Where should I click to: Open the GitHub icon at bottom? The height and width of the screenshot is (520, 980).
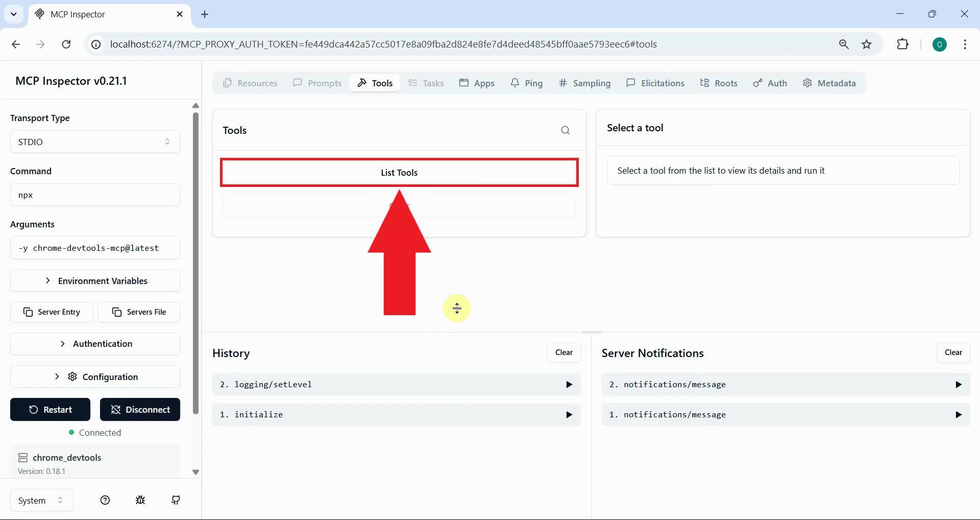(176, 501)
